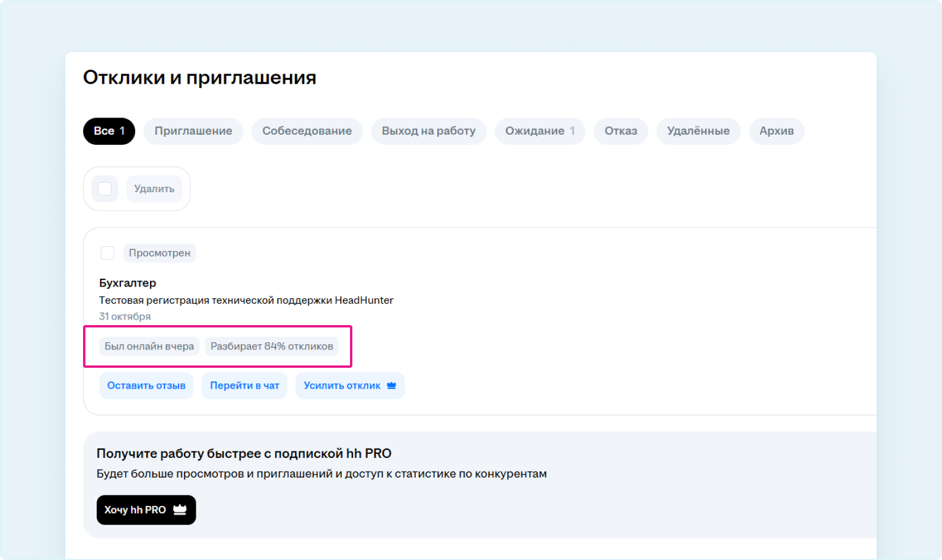The width and height of the screenshot is (942, 560).
Task: Click the employer name with HeadHunter support
Action: pos(246,300)
